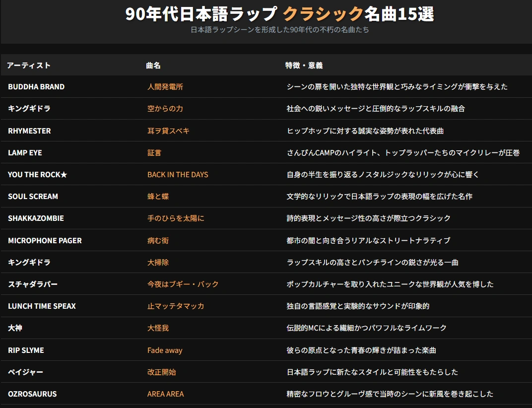Viewport: 532px width, 408px height.
Task: Select the SHAKKAZOMBIE artist cell
Action: 36,218
